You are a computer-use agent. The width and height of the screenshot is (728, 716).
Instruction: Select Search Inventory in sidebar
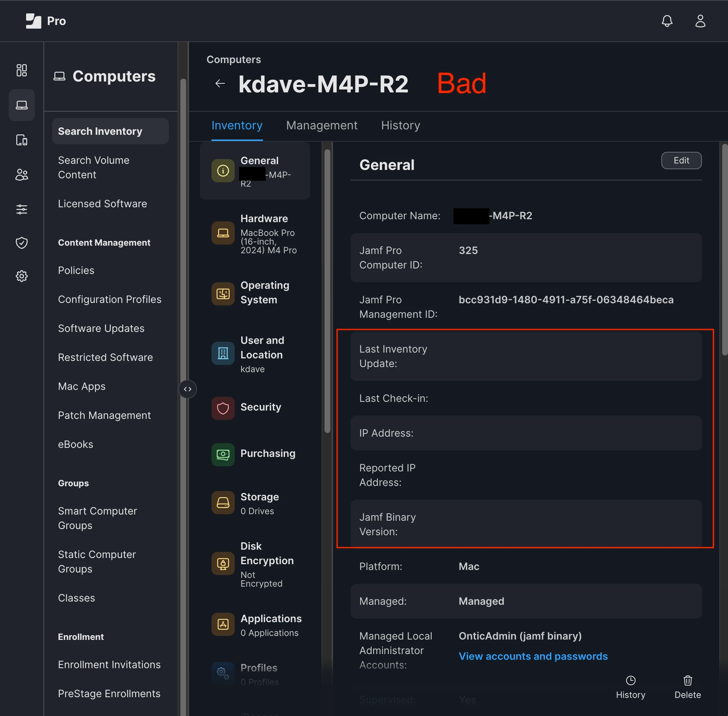pyautogui.click(x=110, y=131)
